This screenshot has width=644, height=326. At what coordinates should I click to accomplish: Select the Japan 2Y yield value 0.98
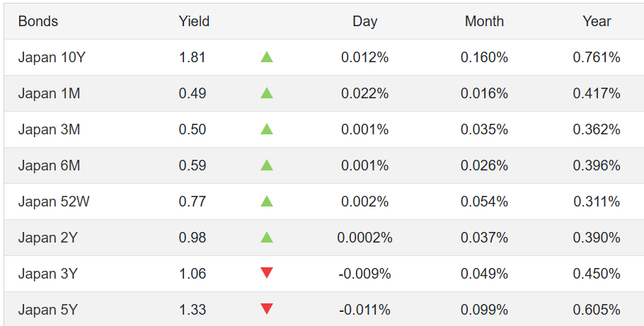pos(192,238)
